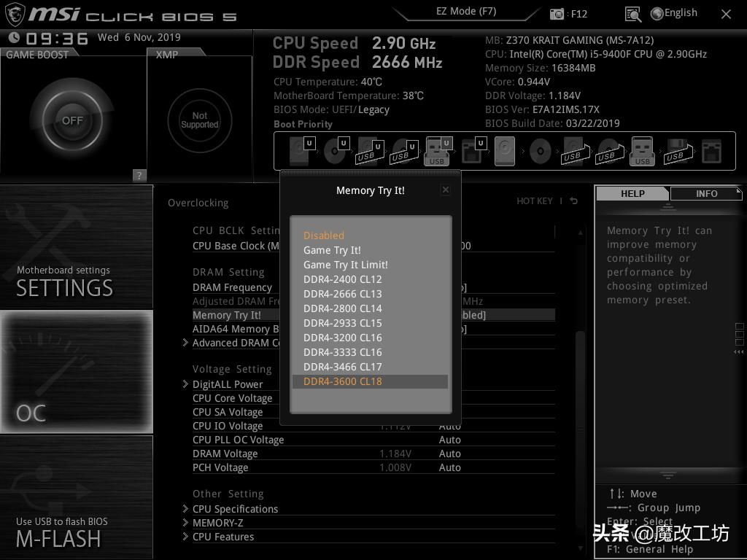The height and width of the screenshot is (560, 747).
Task: Select the CPU IO Voltage setting
Action: (x=228, y=426)
